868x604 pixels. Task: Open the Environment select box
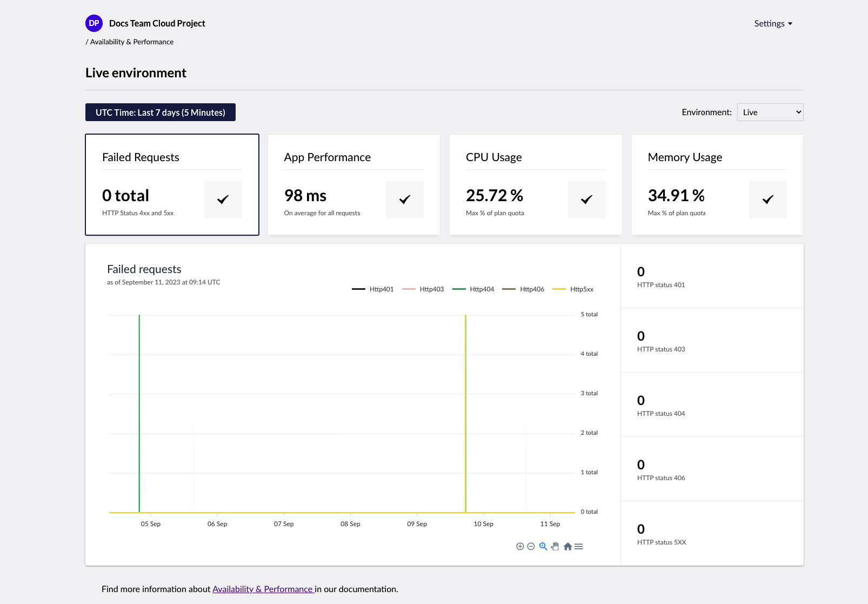[770, 112]
